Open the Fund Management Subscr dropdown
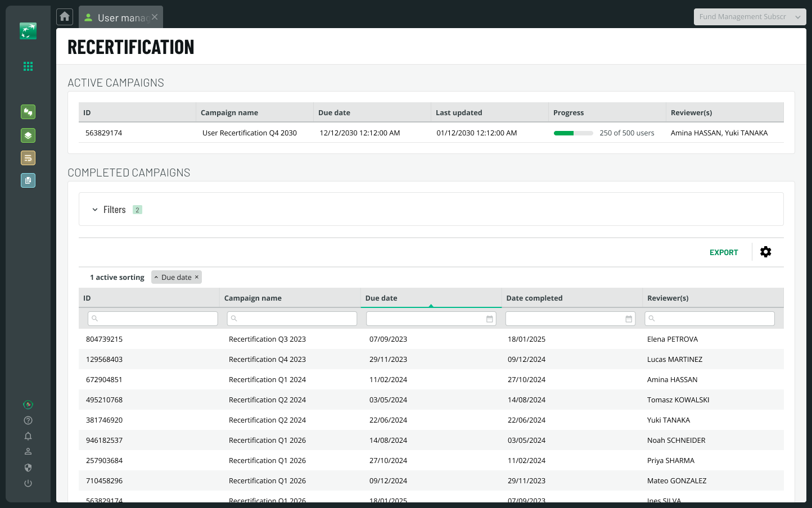This screenshot has width=812, height=508. (x=750, y=17)
